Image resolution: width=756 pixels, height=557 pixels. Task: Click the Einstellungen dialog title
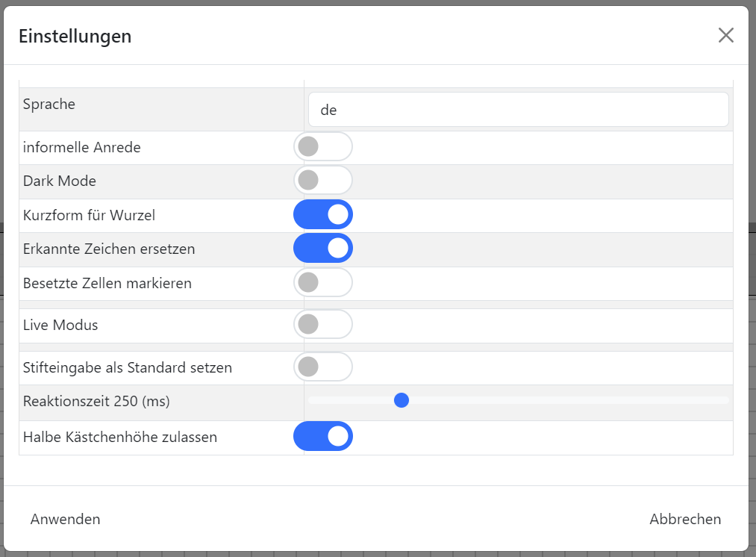point(75,35)
